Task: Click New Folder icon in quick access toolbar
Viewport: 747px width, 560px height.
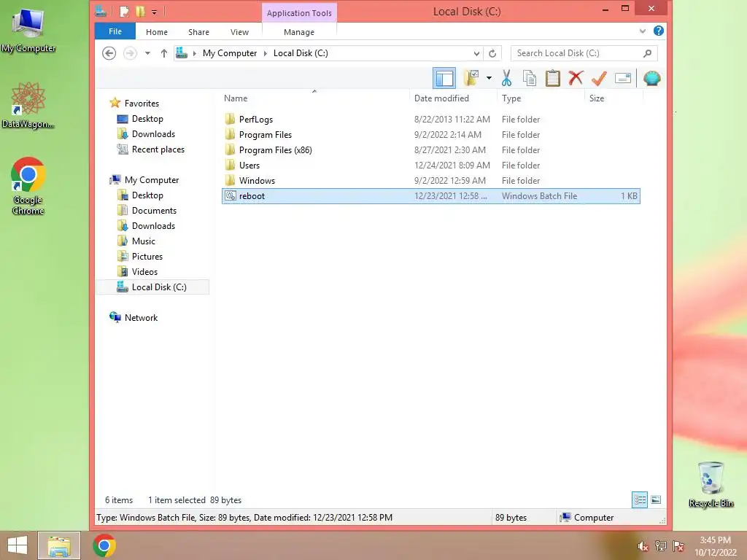Action: coord(140,12)
